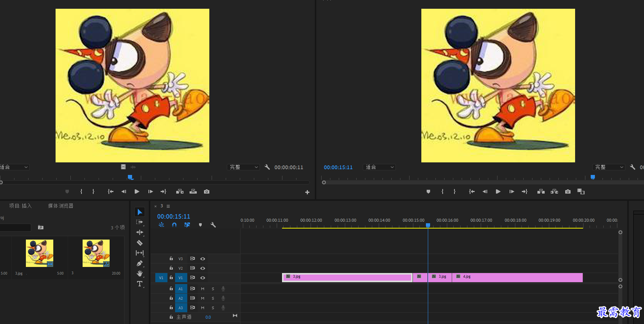Toggle Snap magnet in timeline
644x324 pixels.
[x=174, y=225]
